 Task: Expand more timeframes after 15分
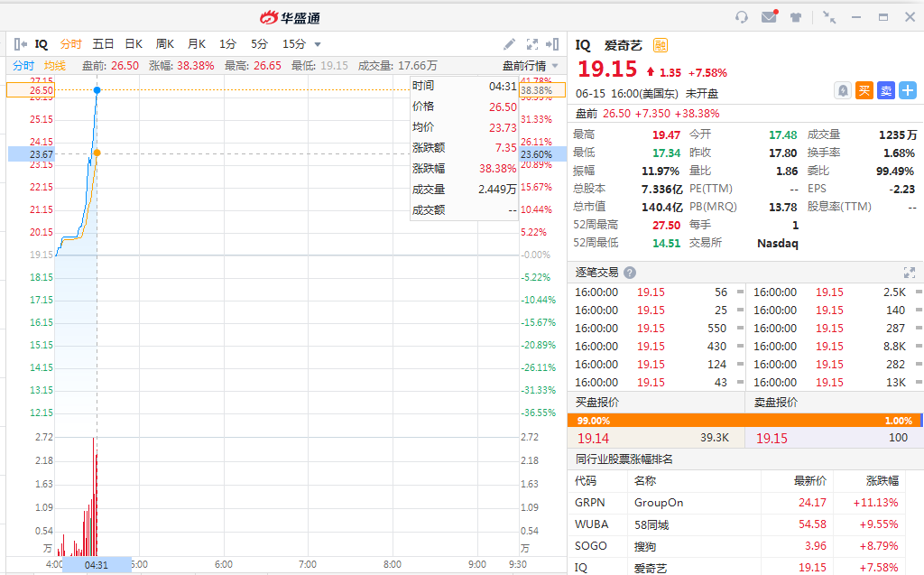(x=318, y=44)
